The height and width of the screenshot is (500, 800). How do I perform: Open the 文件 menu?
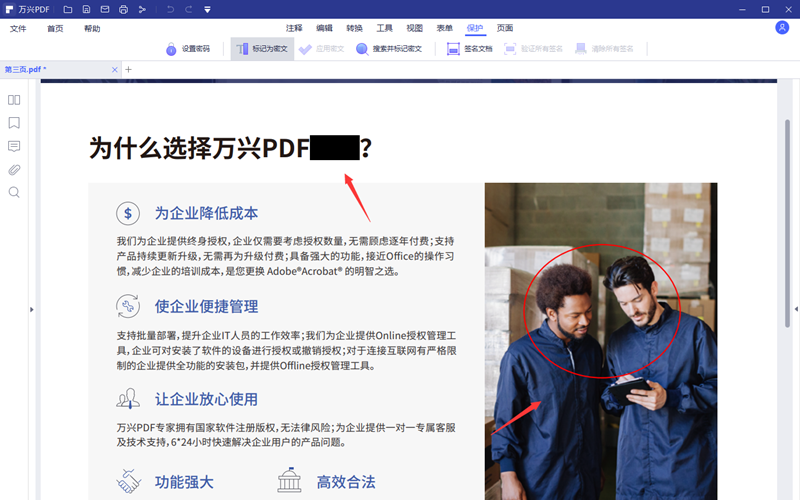18,29
